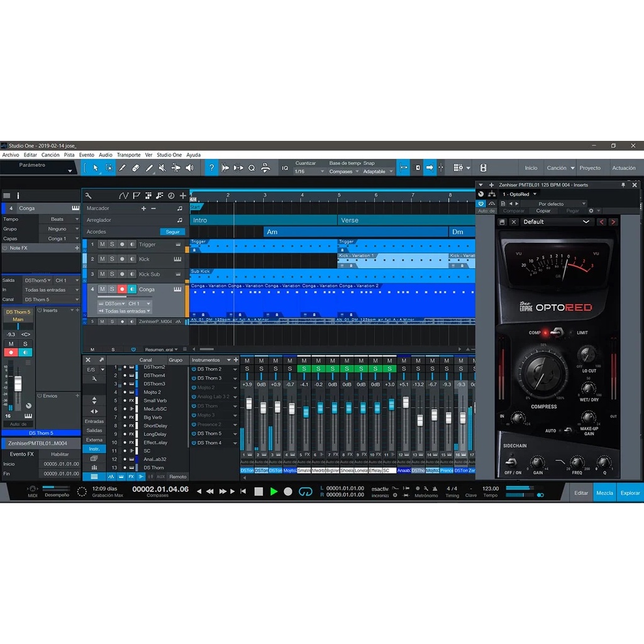Unsolo the Small Verb mixer channel
This screenshot has width=644, height=644.
pos(304,369)
